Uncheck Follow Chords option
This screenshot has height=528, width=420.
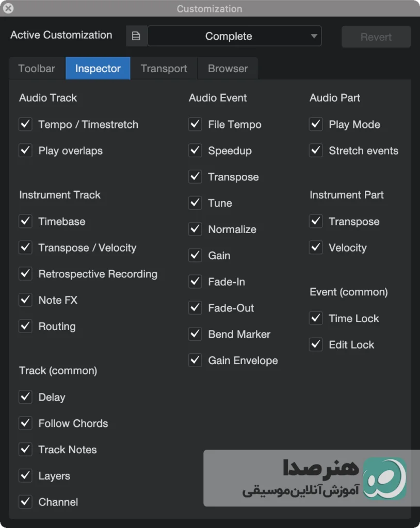point(25,423)
